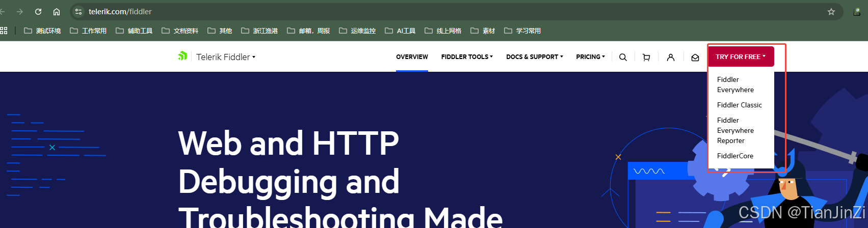Choose Fiddler Classic from dropdown

[x=739, y=105]
